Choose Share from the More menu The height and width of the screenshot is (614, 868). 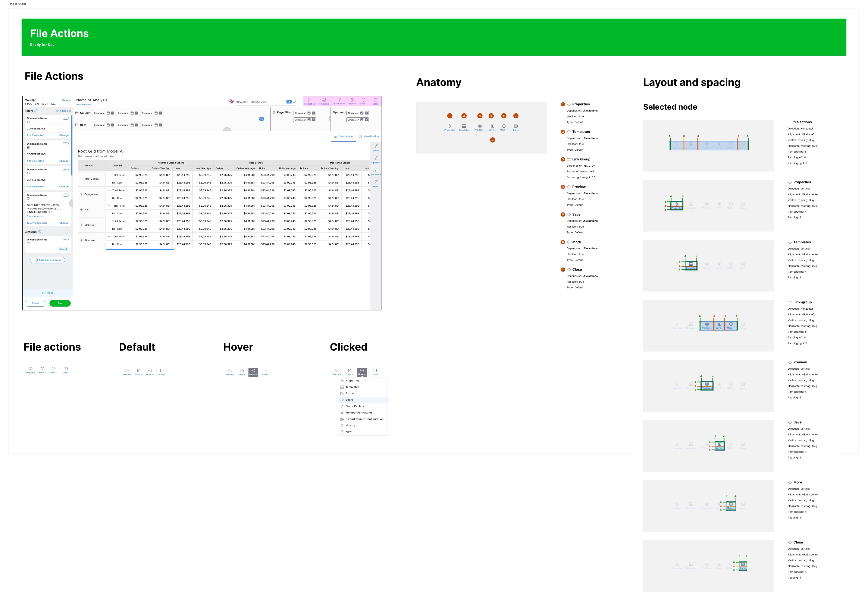pos(349,400)
